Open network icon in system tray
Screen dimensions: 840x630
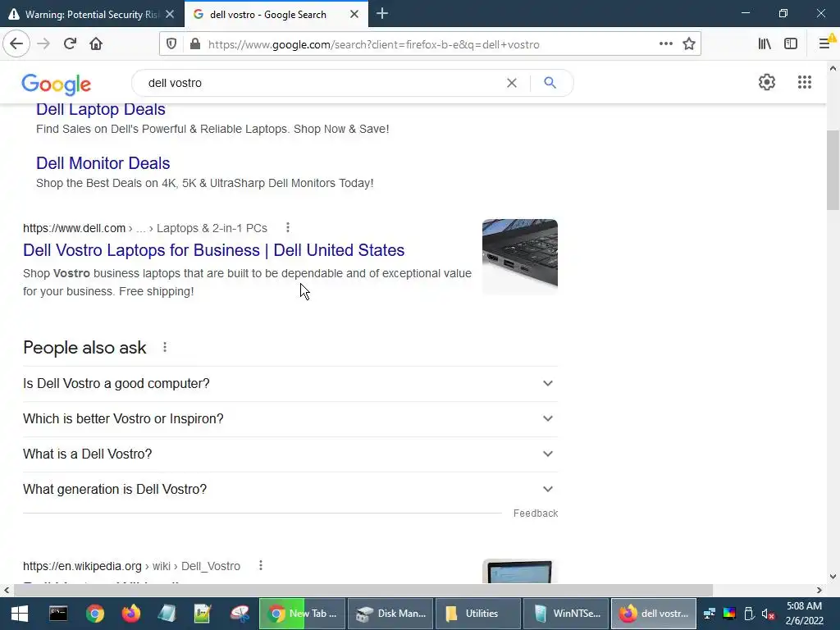pyautogui.click(x=710, y=614)
